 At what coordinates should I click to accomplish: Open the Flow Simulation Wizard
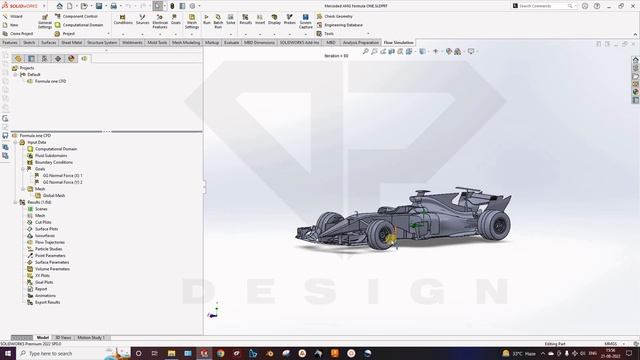pos(13,16)
